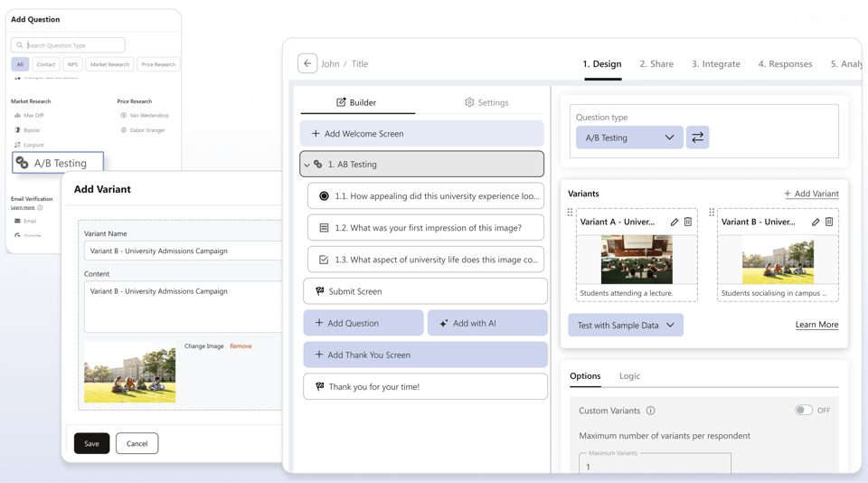Grab the drag handle of Variant B
The width and height of the screenshot is (868, 483).
(712, 213)
